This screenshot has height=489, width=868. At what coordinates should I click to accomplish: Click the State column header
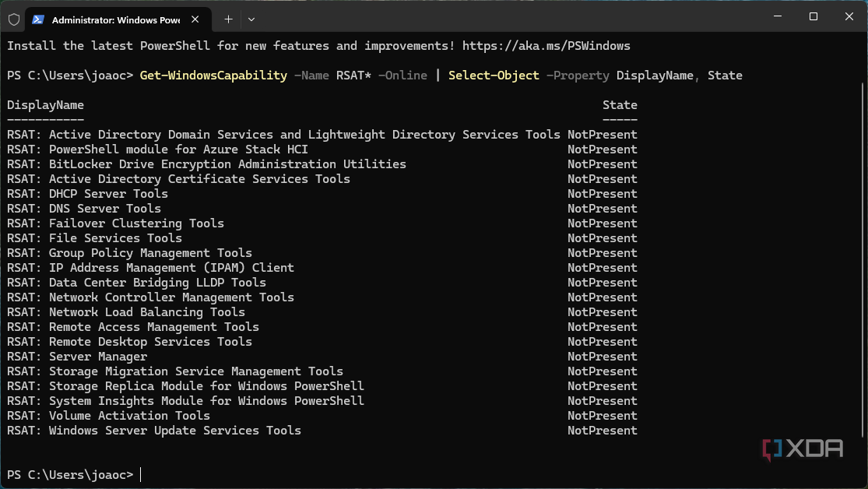(620, 105)
